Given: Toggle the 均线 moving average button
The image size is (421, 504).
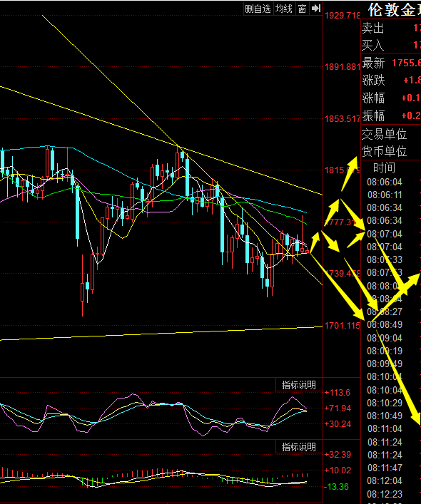Looking at the screenshot, I should pyautogui.click(x=284, y=9).
